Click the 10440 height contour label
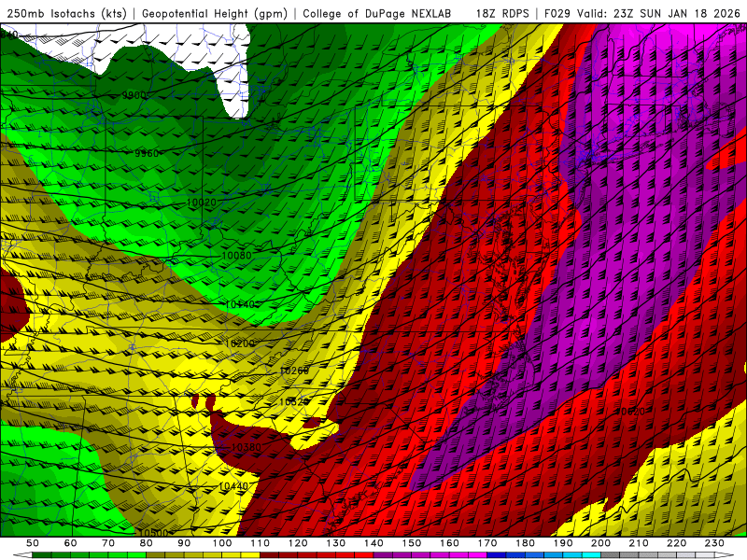Image resolution: width=747 pixels, height=560 pixels. click(233, 486)
